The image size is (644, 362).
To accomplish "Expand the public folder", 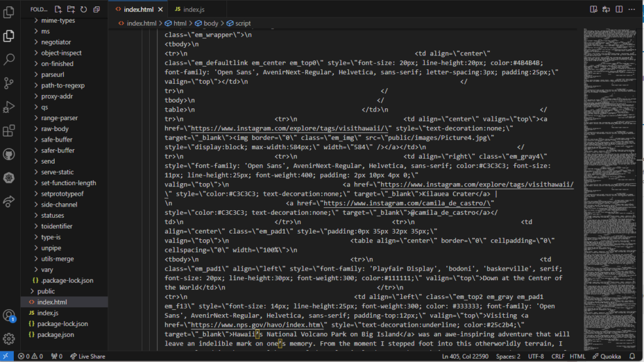I will pyautogui.click(x=46, y=291).
